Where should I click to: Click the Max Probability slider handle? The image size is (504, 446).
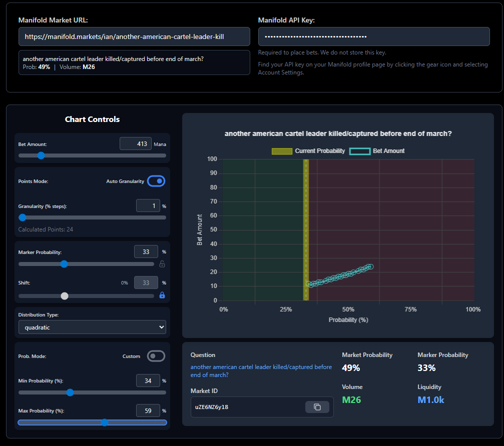(105, 422)
